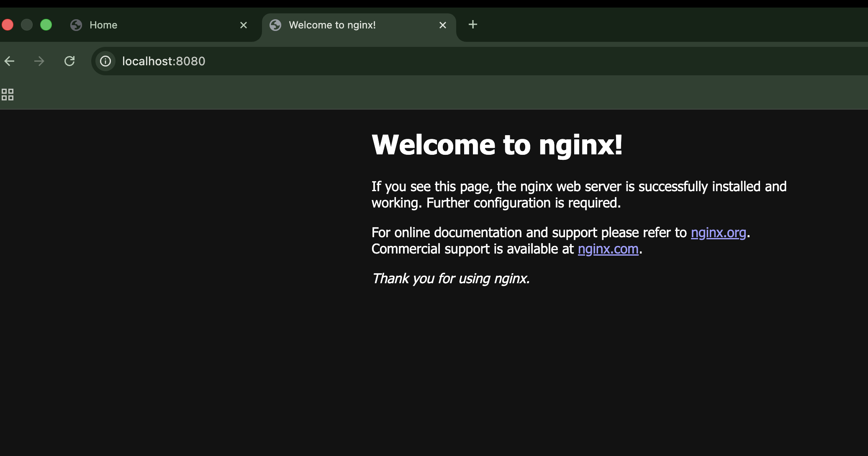Switch to the Home tab

(x=159, y=25)
